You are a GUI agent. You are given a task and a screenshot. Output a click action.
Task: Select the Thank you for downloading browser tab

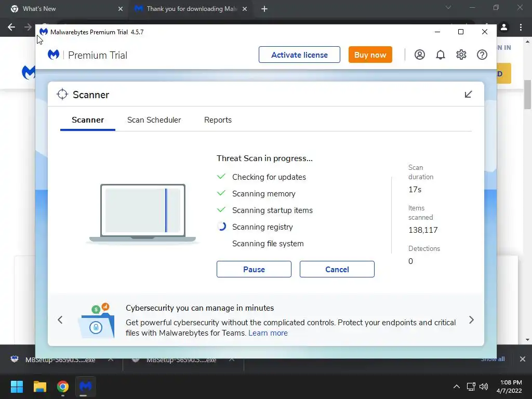tap(191, 9)
